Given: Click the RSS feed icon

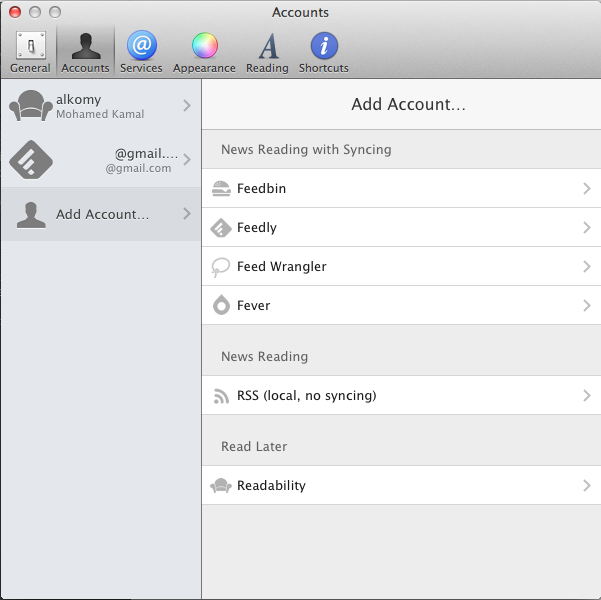Looking at the screenshot, I should pos(221,396).
